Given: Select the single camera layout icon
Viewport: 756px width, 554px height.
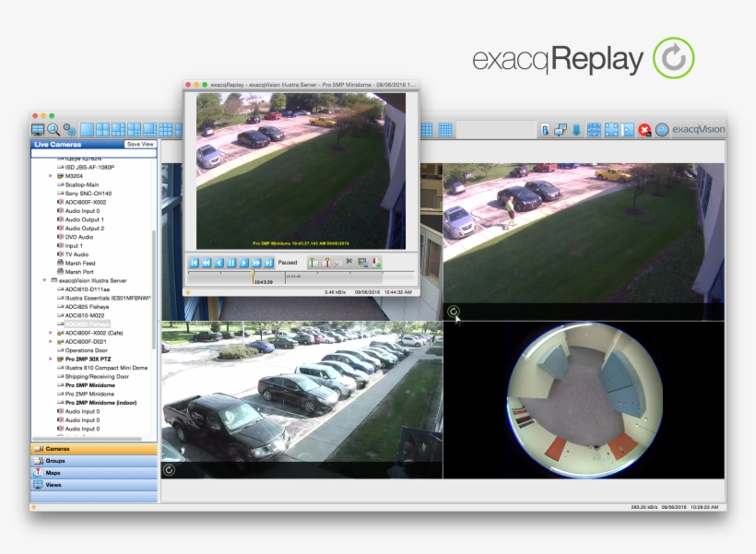Looking at the screenshot, I should pyautogui.click(x=87, y=128).
